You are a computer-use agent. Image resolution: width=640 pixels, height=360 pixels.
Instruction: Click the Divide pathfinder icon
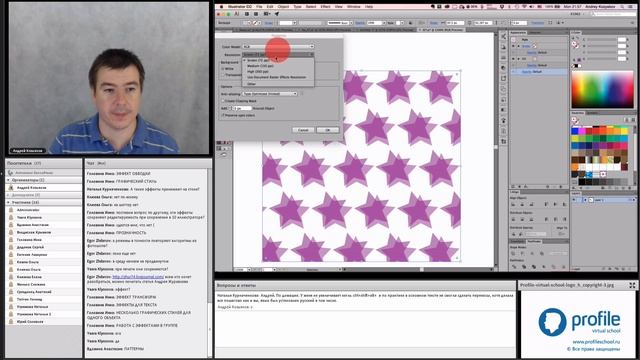(x=514, y=267)
